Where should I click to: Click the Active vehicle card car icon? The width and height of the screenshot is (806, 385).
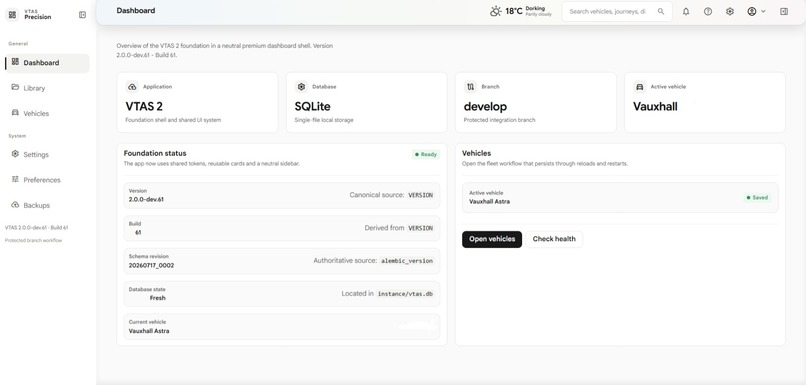(639, 87)
